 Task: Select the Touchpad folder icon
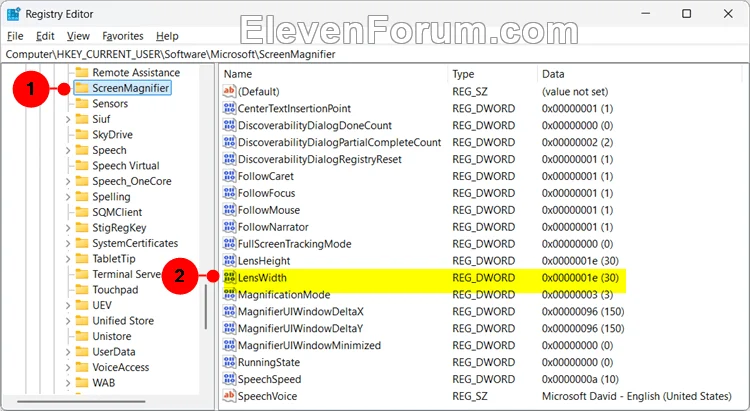point(82,289)
